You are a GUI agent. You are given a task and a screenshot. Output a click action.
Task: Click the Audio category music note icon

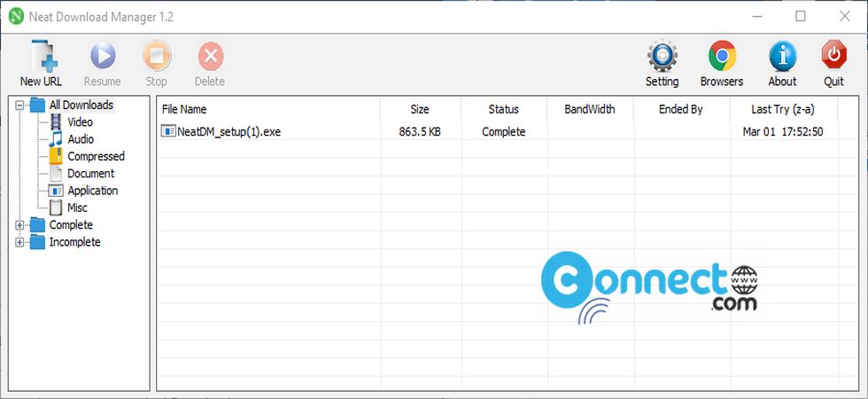[x=56, y=139]
